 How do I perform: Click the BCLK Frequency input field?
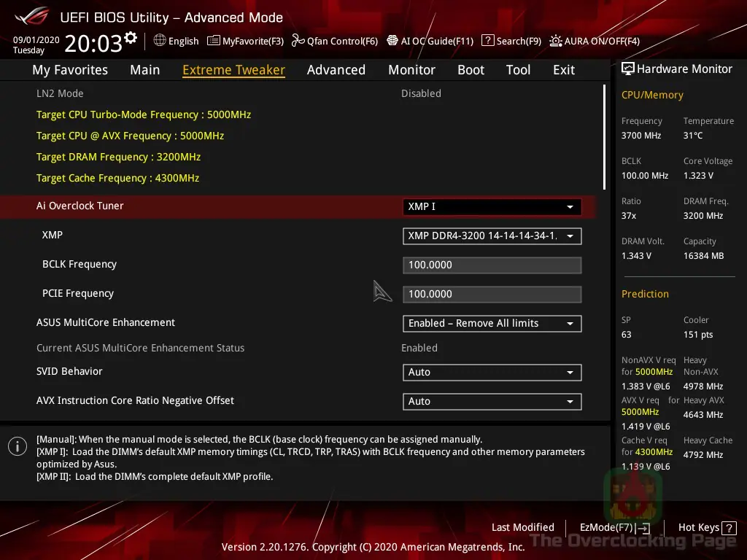pyautogui.click(x=492, y=265)
